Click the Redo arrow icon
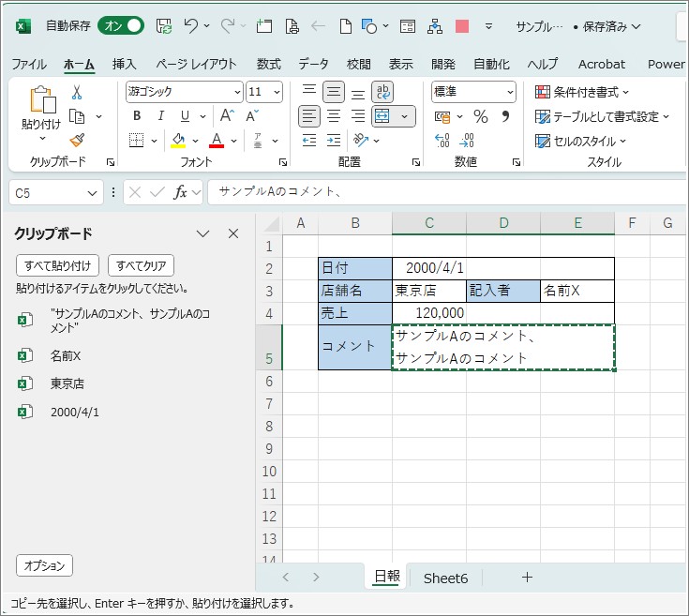The width and height of the screenshot is (689, 616). point(227,26)
